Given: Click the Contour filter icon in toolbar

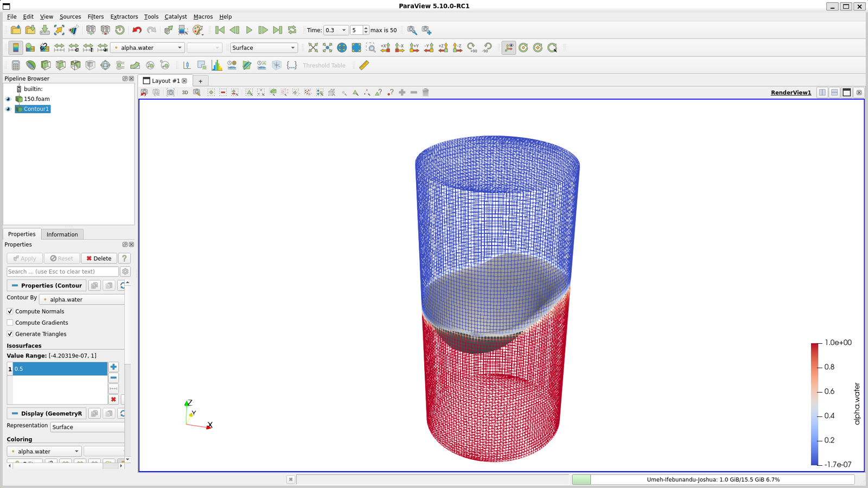Looking at the screenshot, I should click(x=31, y=65).
